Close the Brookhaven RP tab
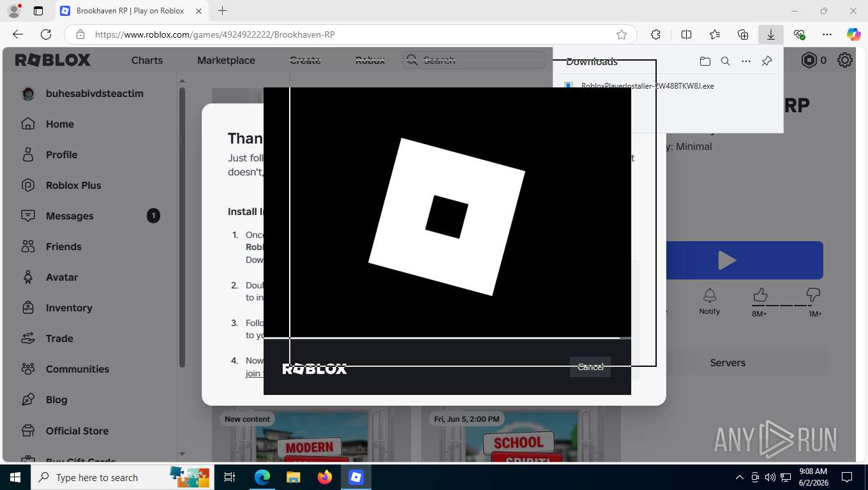 point(198,11)
